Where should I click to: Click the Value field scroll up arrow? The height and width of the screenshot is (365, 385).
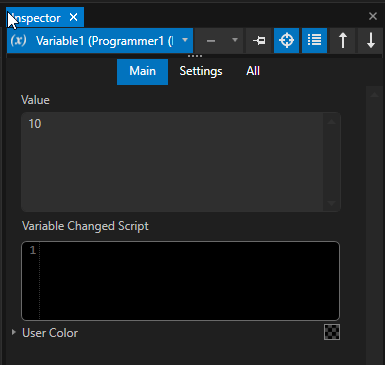[x=331, y=122]
